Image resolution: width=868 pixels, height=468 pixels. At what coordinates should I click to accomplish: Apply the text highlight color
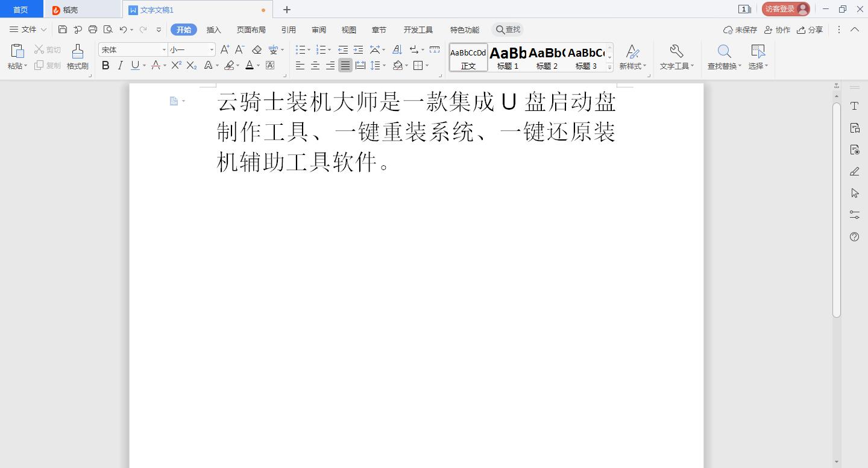[x=229, y=65]
